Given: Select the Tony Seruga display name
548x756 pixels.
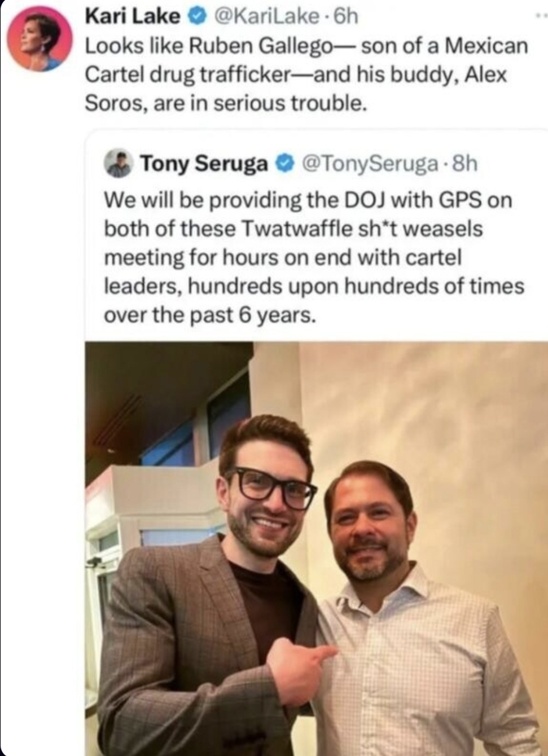Looking at the screenshot, I should (x=204, y=164).
